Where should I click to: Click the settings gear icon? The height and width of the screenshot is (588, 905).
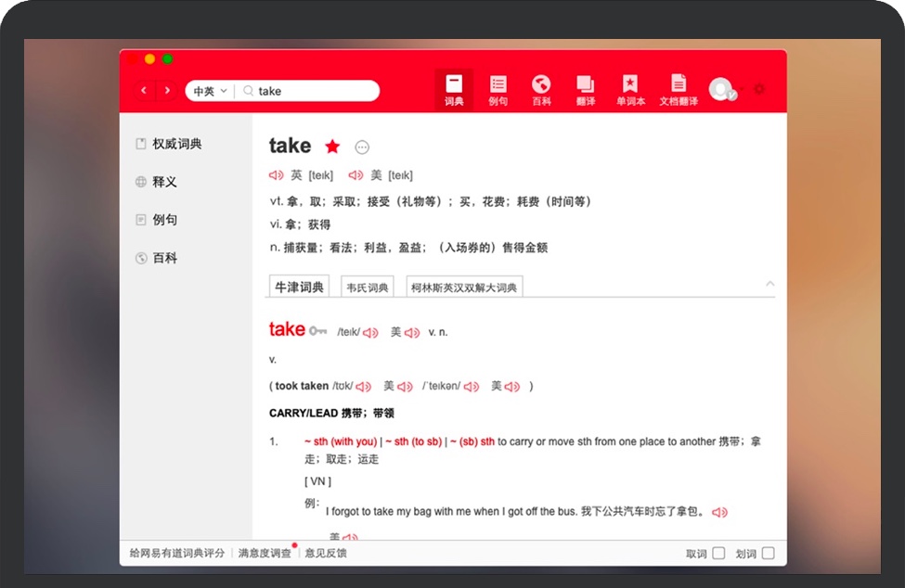[x=759, y=89]
